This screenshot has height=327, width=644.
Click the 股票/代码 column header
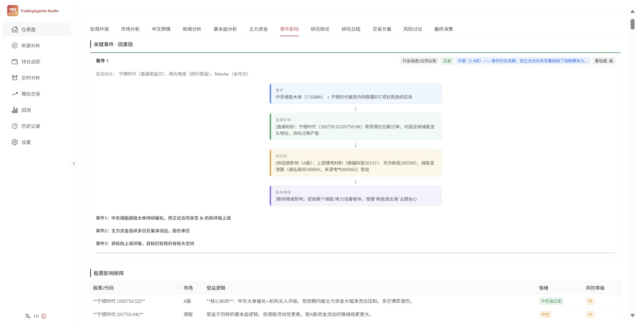tap(103, 288)
